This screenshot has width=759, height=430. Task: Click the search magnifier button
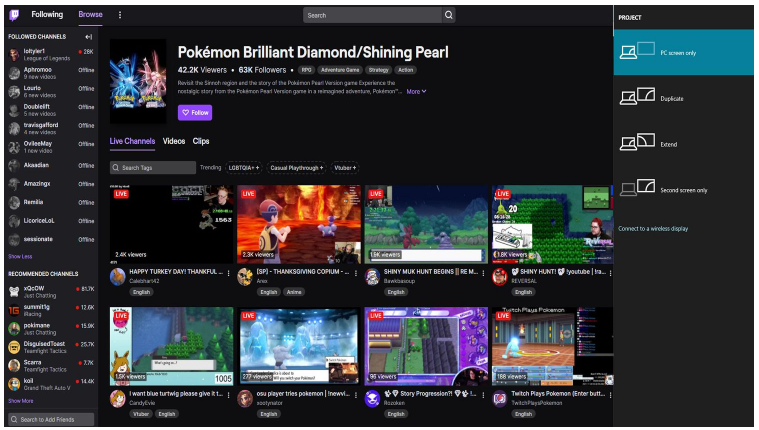pos(449,15)
